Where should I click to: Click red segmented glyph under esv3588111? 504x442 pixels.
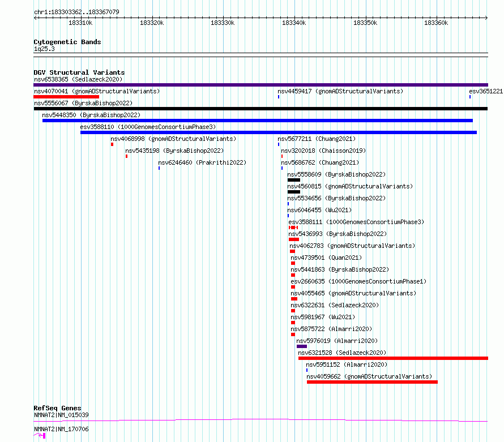coord(293,228)
